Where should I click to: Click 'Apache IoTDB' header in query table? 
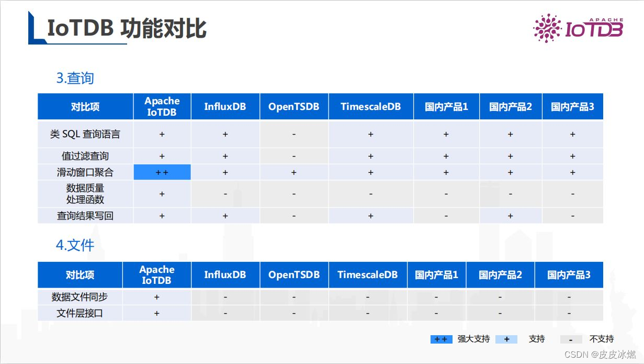coord(162,107)
